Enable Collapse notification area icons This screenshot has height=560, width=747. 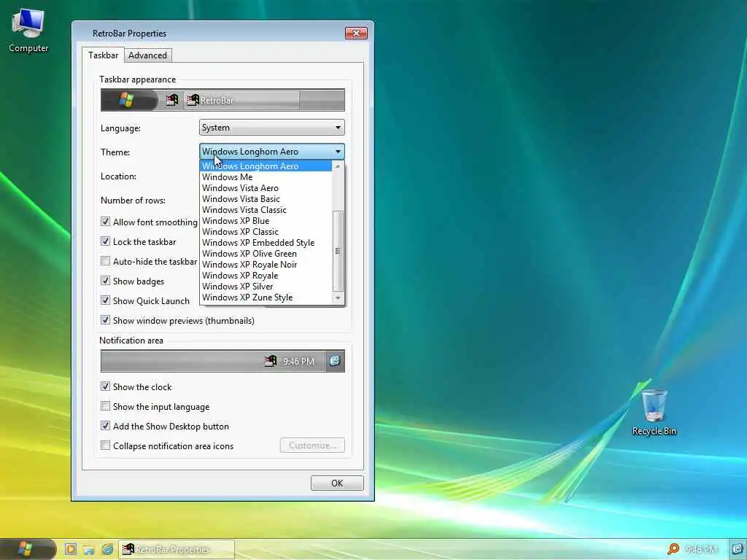click(x=105, y=446)
